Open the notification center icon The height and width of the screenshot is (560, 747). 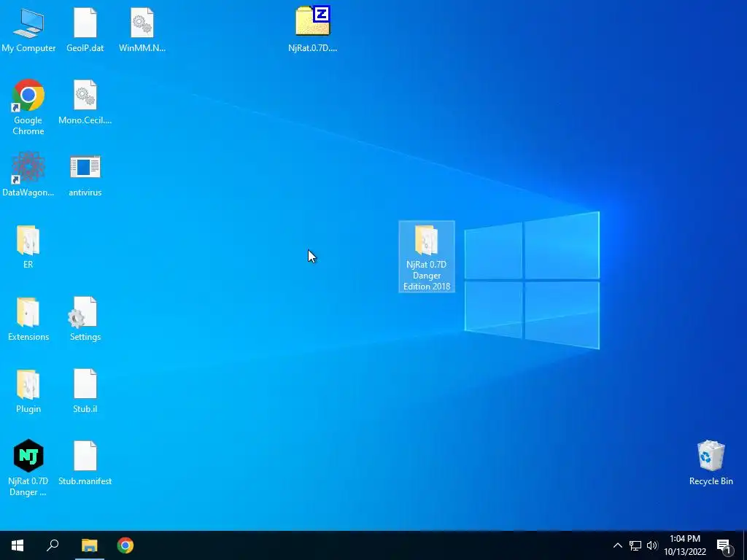tap(724, 545)
